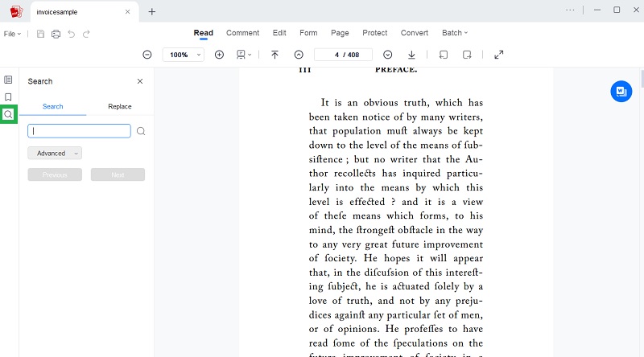The image size is (644, 357).
Task: Open the thumbnails sidebar panel icon
Action: click(x=8, y=80)
